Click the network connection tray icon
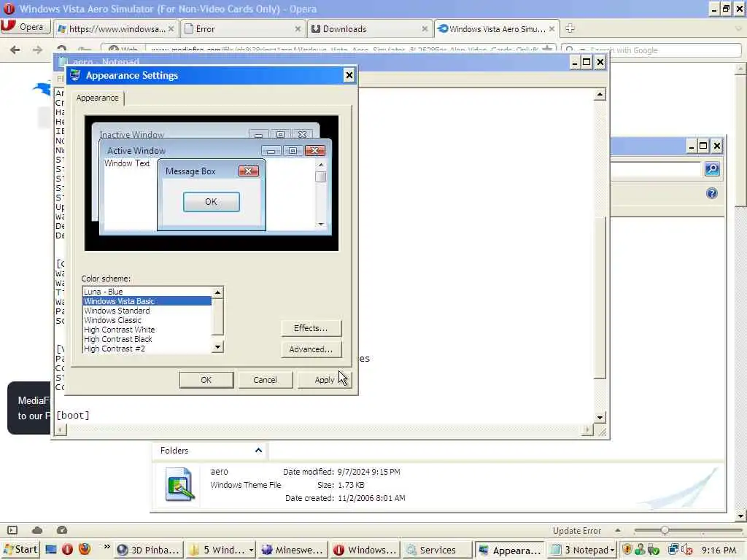Image resolution: width=747 pixels, height=560 pixels. 673,550
